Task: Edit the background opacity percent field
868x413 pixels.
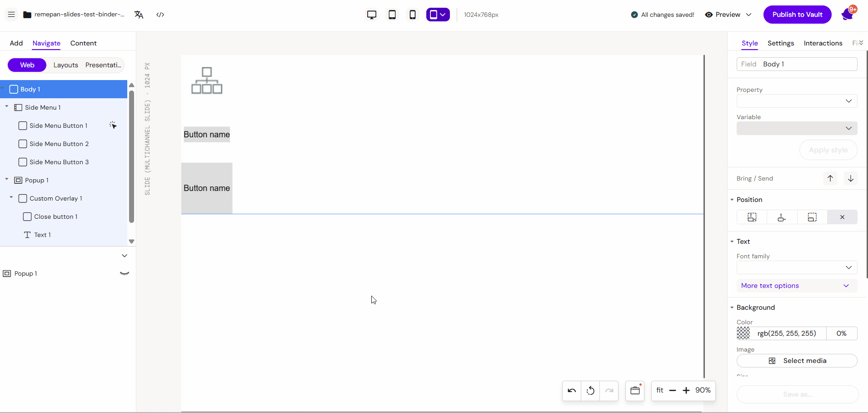Action: tap(842, 333)
